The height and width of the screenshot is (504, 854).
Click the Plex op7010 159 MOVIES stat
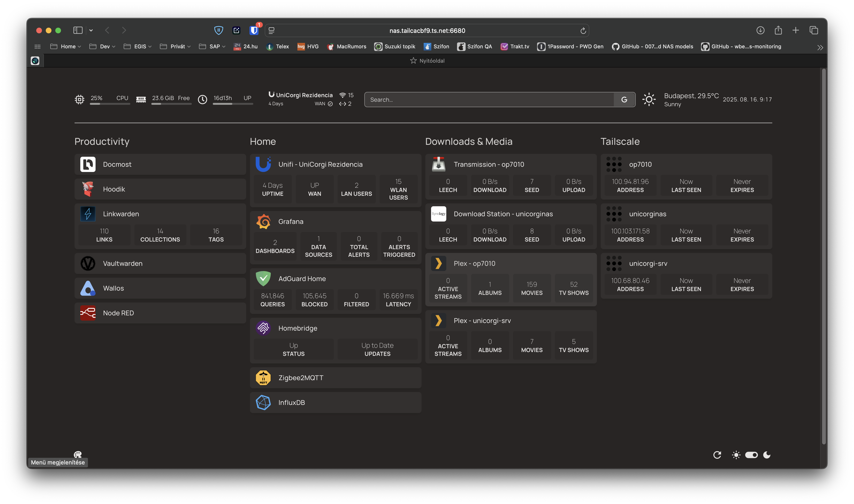coord(532,288)
